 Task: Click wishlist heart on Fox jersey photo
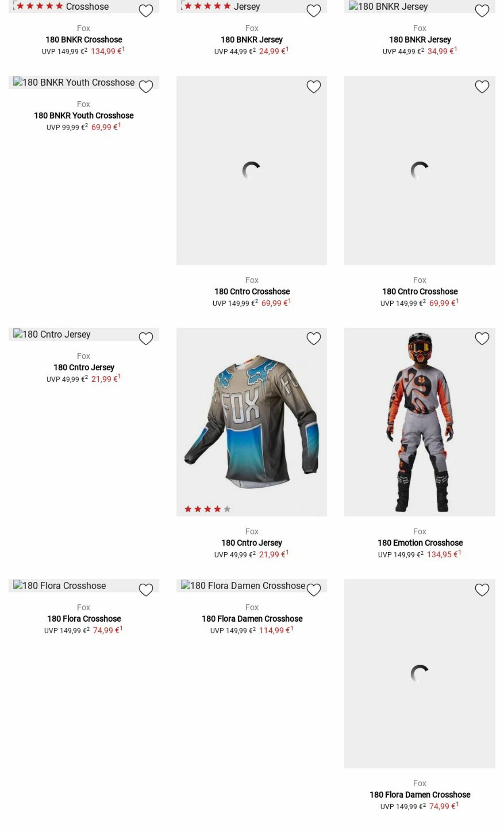point(313,338)
